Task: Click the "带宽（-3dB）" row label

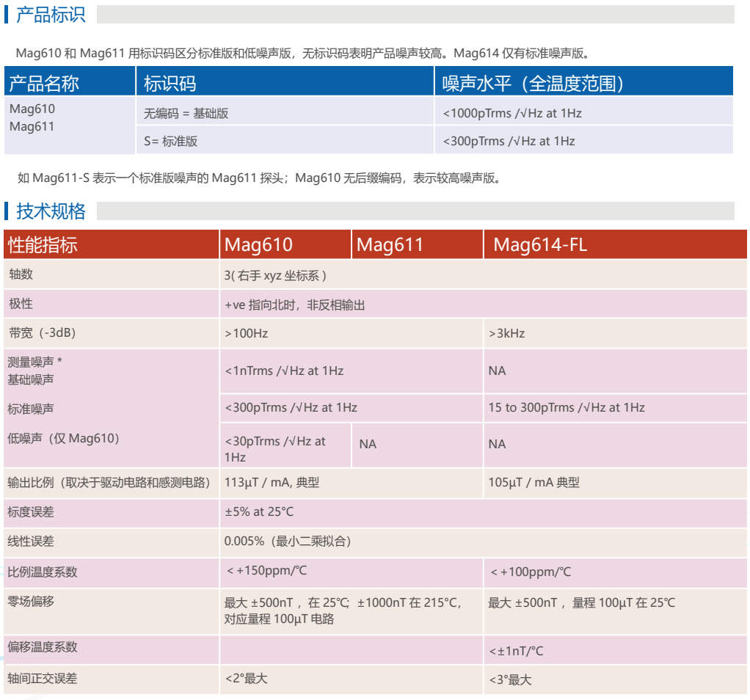Action: point(43,333)
